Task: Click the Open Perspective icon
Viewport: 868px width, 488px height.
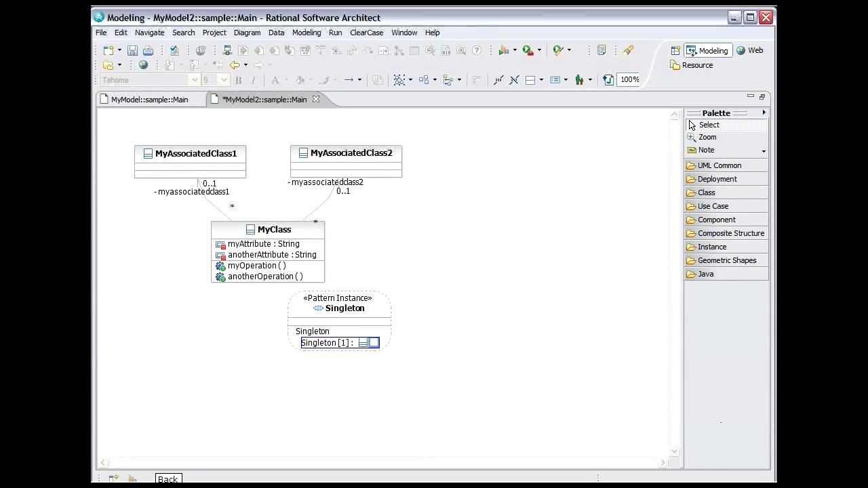Action: [x=675, y=50]
